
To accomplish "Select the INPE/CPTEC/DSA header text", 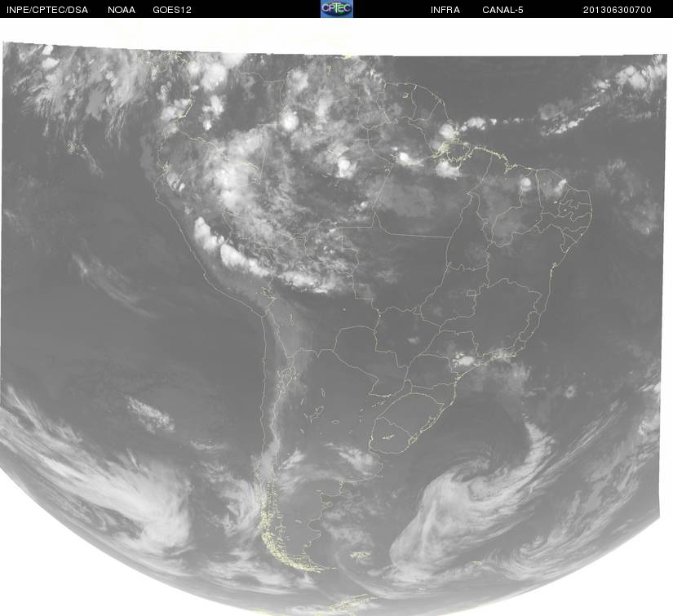I will [47, 10].
